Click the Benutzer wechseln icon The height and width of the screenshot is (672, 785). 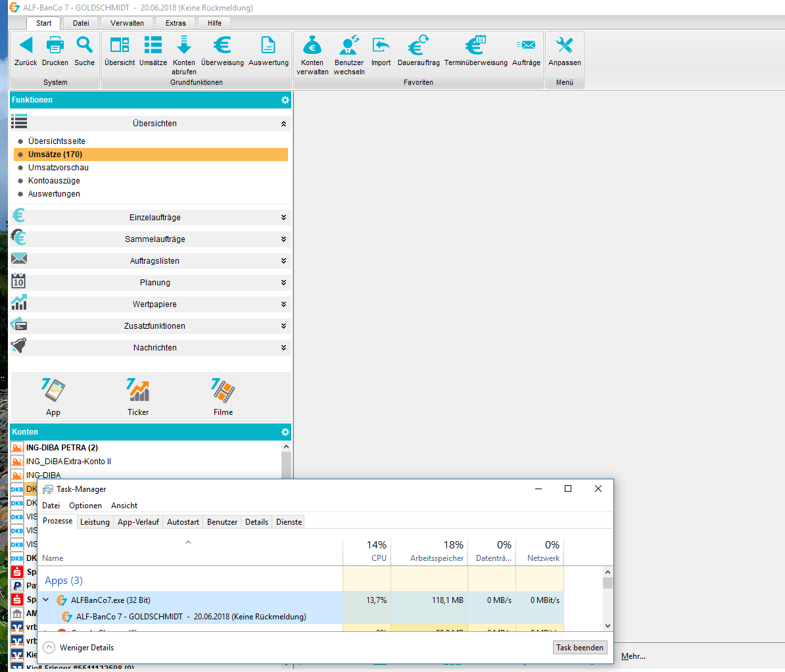[349, 45]
